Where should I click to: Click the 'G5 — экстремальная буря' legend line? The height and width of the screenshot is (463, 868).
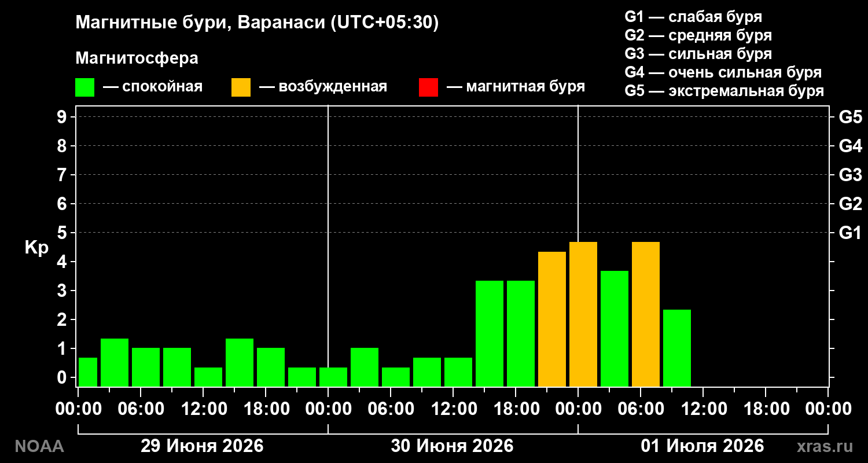point(724,91)
